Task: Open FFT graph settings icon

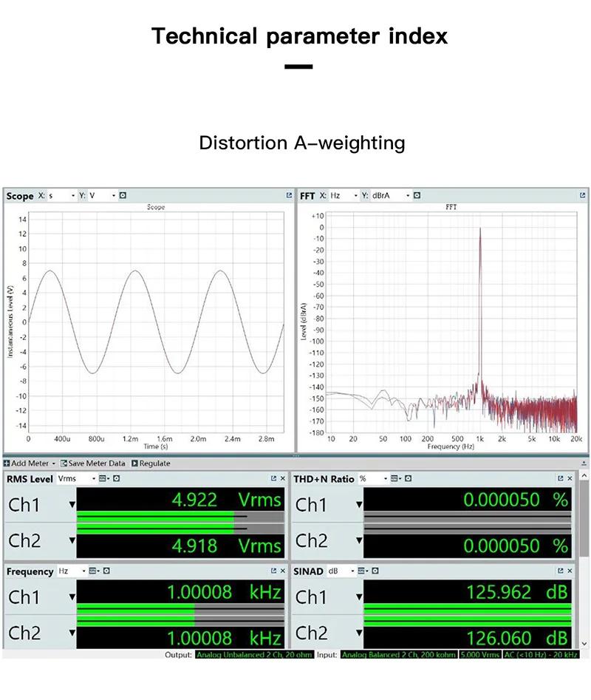Action: pos(417,196)
